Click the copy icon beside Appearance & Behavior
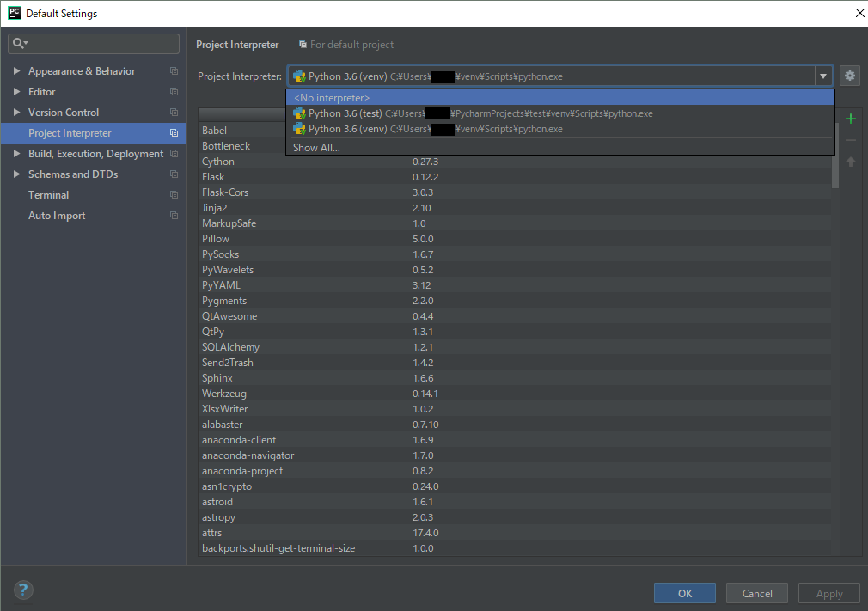Screen dimensions: 868x611 click(x=174, y=71)
